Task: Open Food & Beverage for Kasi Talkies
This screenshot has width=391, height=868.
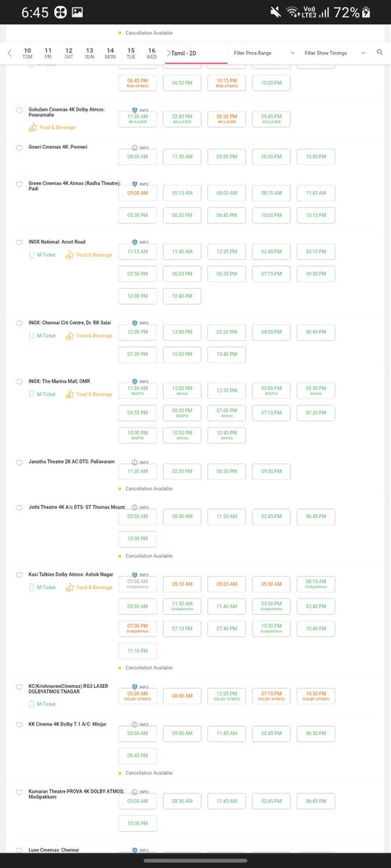Action: (x=89, y=587)
